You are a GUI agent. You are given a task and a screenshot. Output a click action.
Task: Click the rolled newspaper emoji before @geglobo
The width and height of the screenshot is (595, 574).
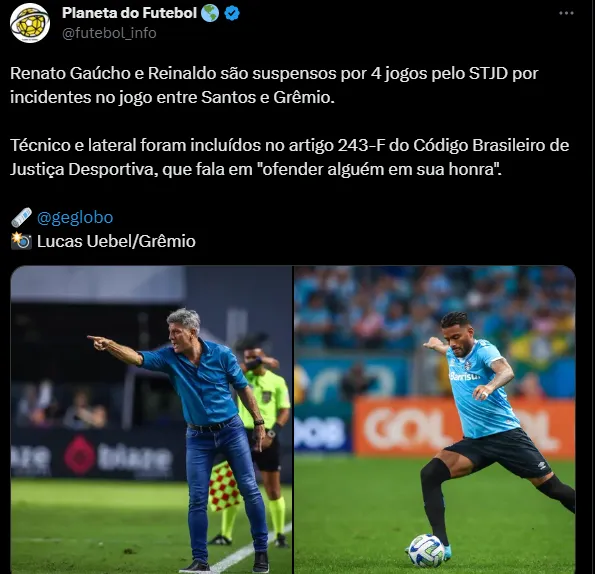(x=21, y=217)
